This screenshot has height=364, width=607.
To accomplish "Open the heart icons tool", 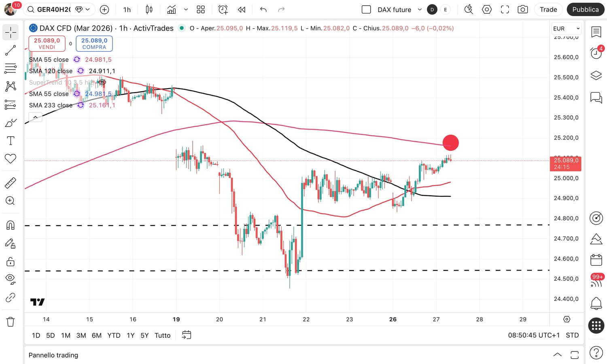I will (x=11, y=159).
